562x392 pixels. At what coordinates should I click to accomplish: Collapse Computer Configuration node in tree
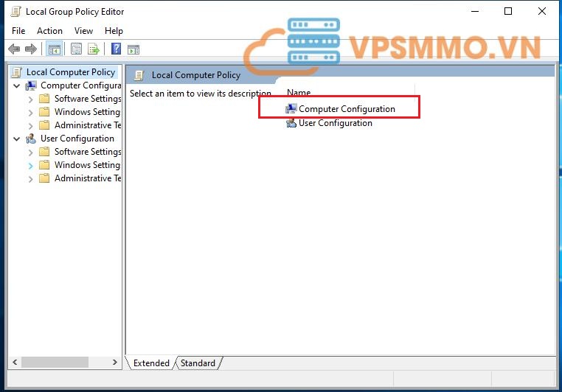click(x=17, y=85)
